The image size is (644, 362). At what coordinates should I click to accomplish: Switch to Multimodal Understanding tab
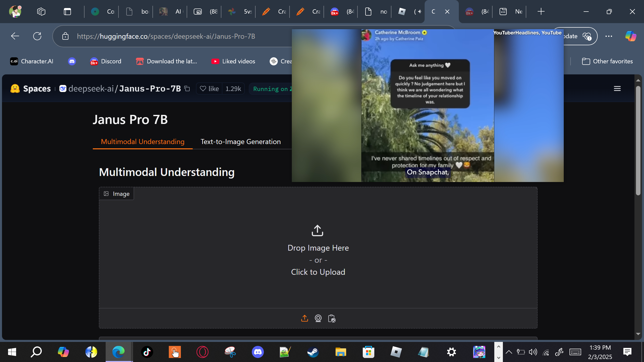coord(143,142)
